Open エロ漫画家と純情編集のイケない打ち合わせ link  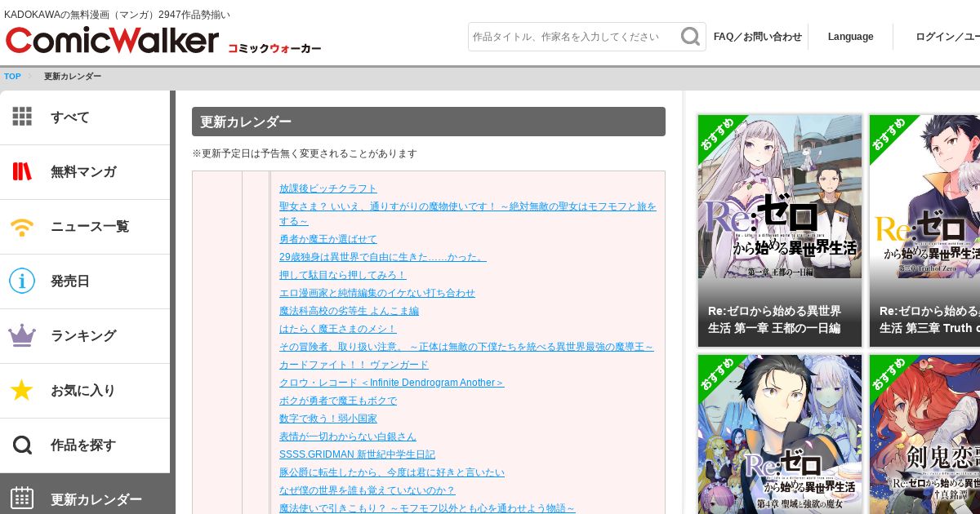pyautogui.click(x=377, y=293)
